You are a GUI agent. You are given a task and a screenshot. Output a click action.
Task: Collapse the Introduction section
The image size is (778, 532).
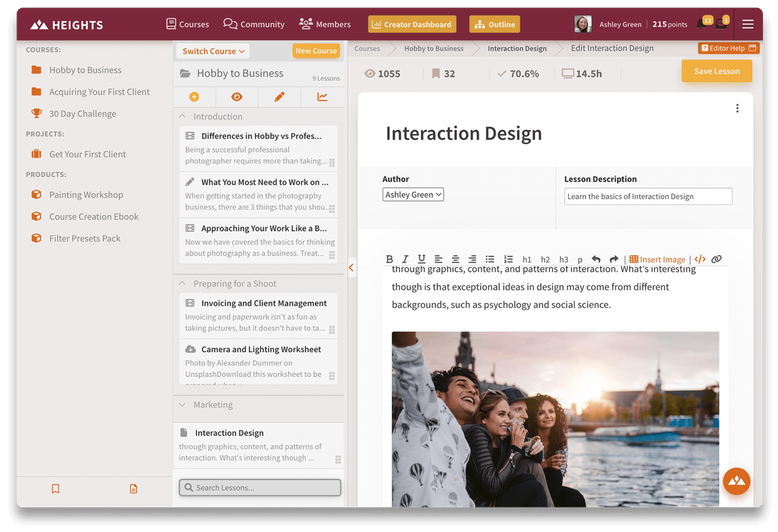pos(182,117)
